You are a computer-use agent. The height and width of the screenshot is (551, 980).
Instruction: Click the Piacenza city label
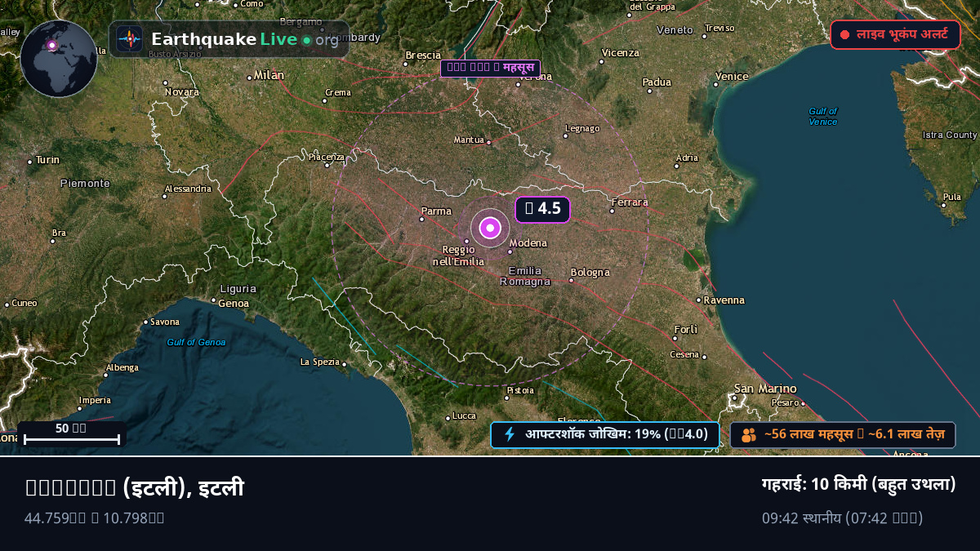click(327, 157)
